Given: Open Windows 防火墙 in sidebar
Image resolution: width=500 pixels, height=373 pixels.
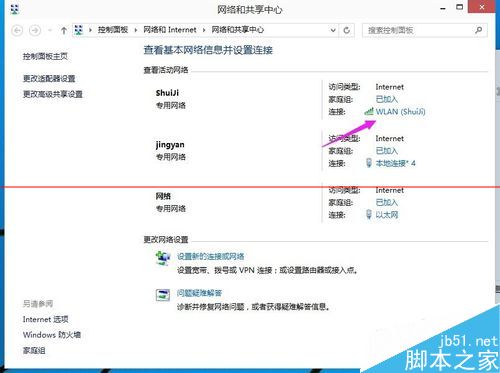Looking at the screenshot, I should [52, 334].
